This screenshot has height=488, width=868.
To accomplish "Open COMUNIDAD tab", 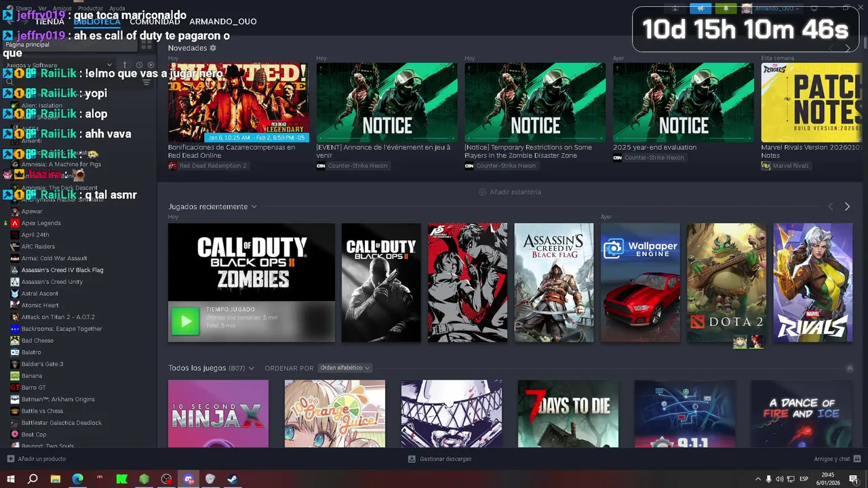I will pyautogui.click(x=155, y=22).
